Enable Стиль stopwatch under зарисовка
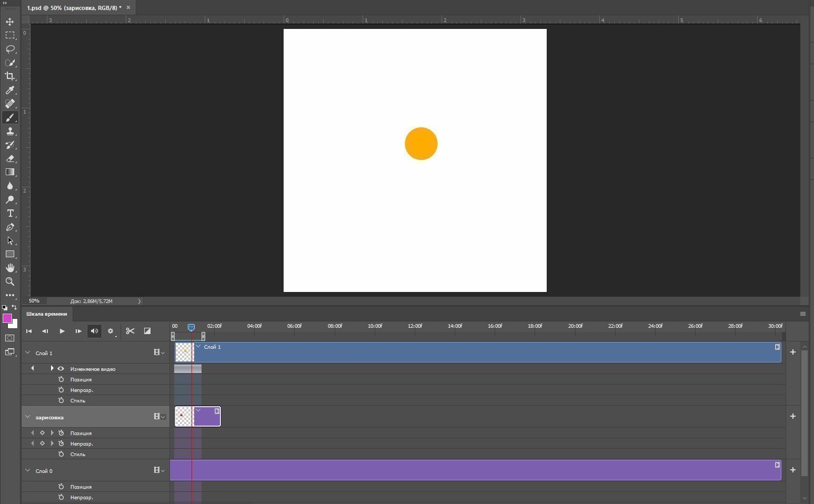This screenshot has height=504, width=814. 61,454
